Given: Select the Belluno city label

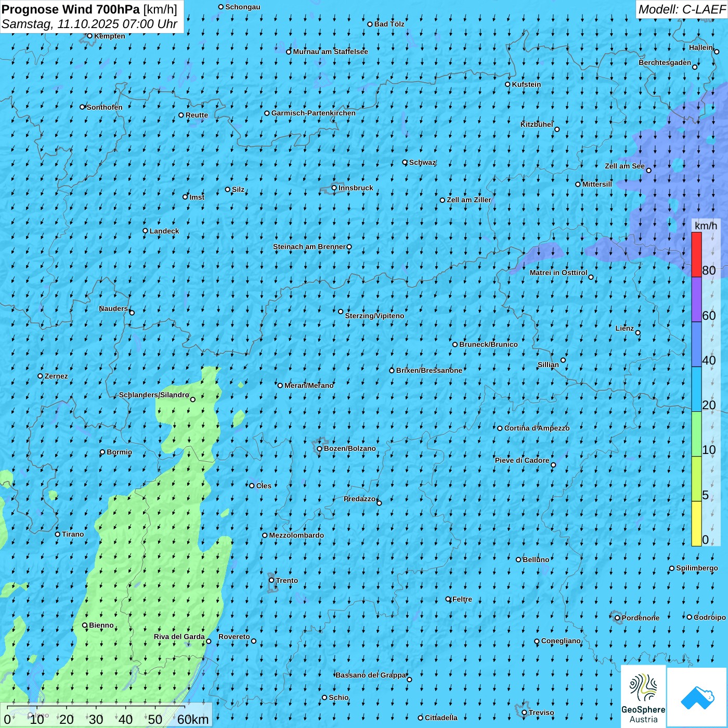Looking at the screenshot, I should tap(536, 560).
